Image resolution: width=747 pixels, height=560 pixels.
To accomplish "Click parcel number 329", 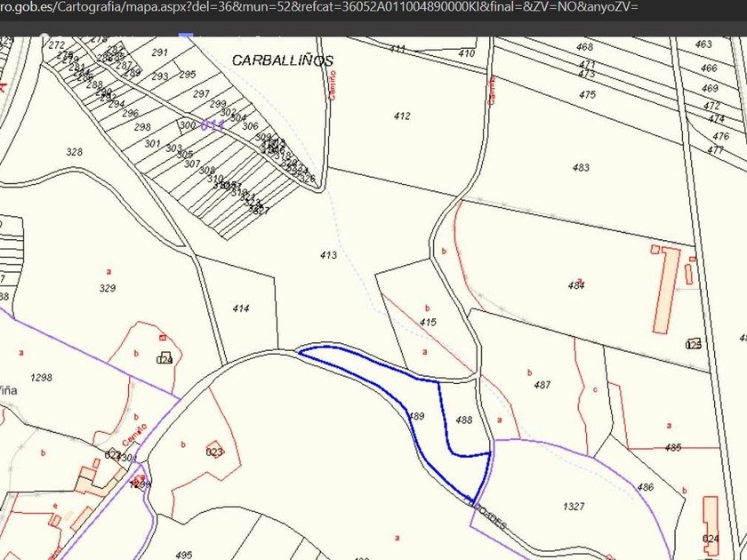I will coord(108,288).
